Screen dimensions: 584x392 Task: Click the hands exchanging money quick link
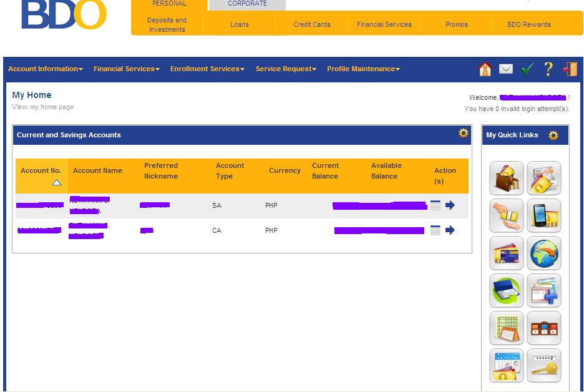point(507,215)
